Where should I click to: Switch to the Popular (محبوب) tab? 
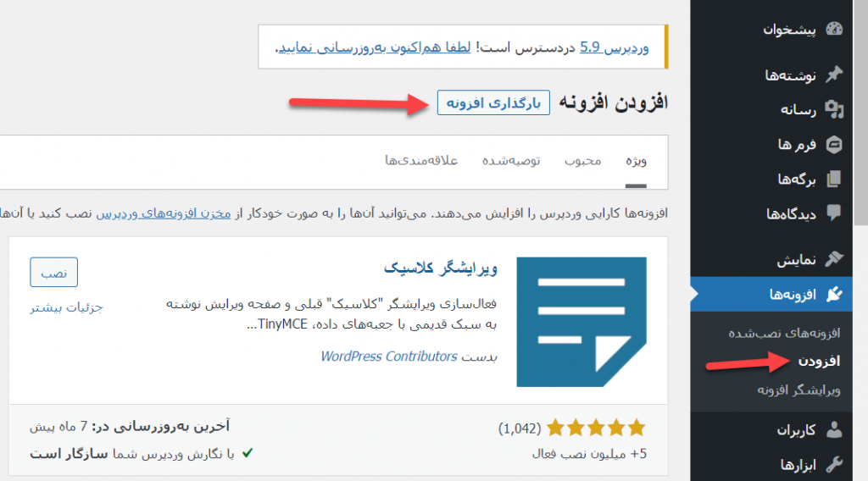tap(582, 161)
